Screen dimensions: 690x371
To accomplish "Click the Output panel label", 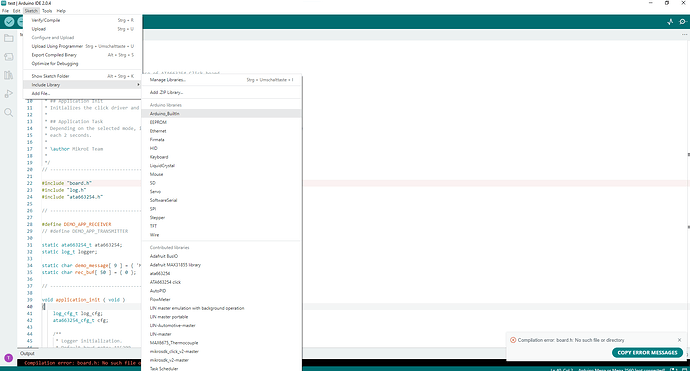I will (x=27, y=353).
